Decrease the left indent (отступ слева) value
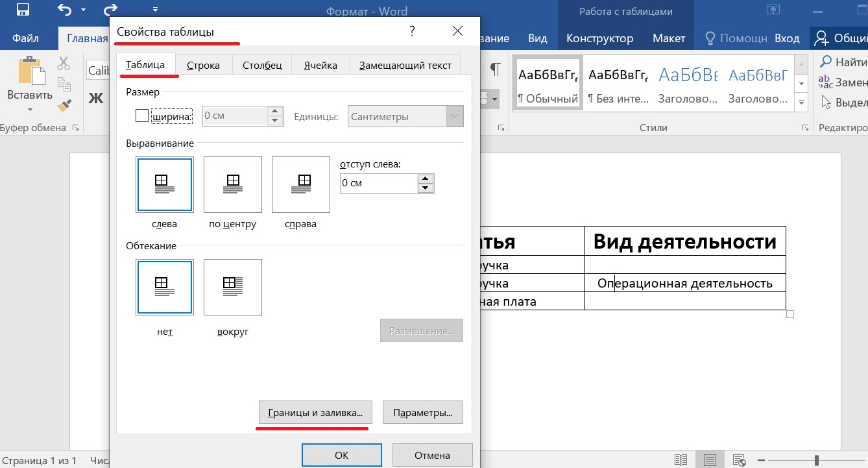868x468 pixels. (426, 188)
